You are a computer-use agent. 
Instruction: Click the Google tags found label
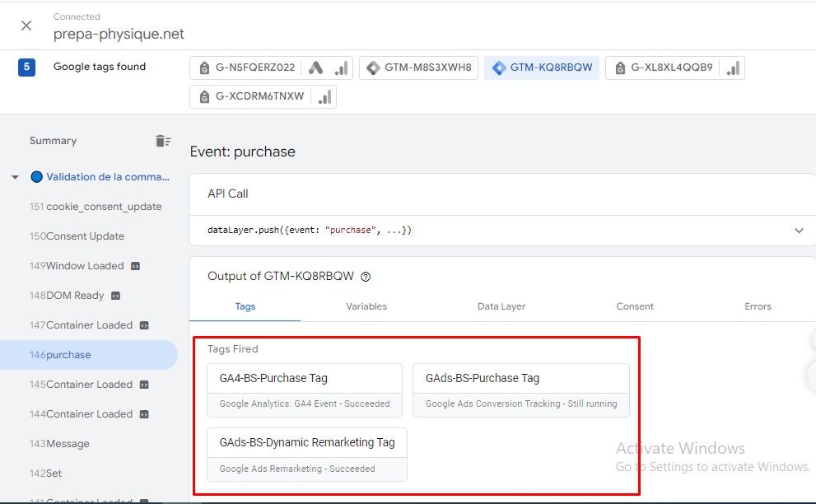[x=100, y=67]
